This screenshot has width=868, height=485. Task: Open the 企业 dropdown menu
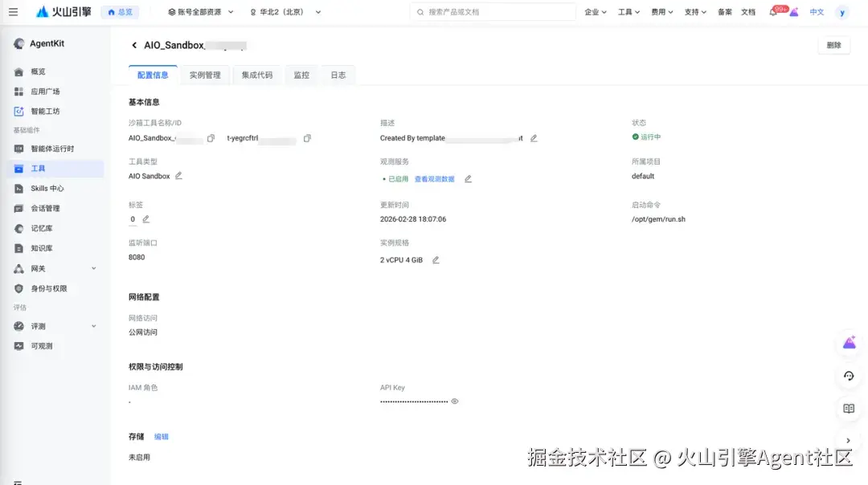coord(596,11)
